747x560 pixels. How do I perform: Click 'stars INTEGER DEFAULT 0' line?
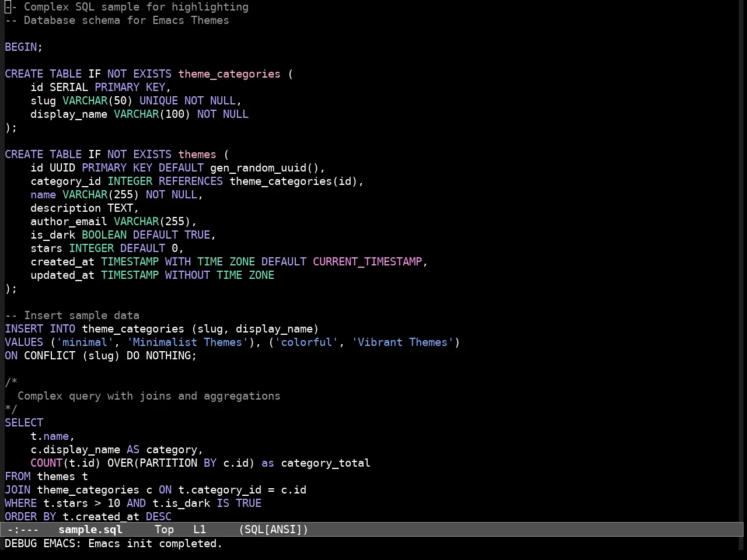[107, 249]
